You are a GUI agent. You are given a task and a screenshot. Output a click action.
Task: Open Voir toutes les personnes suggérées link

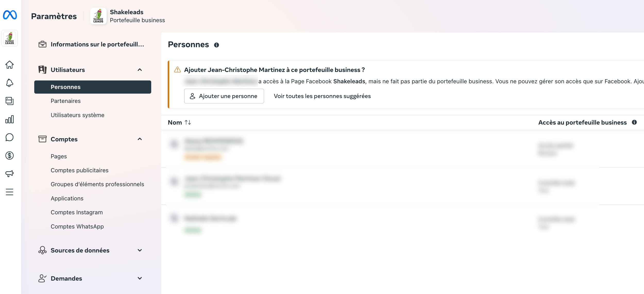(x=322, y=96)
